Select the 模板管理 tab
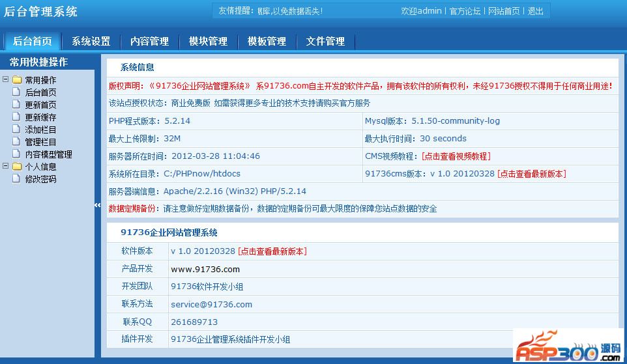 point(267,41)
